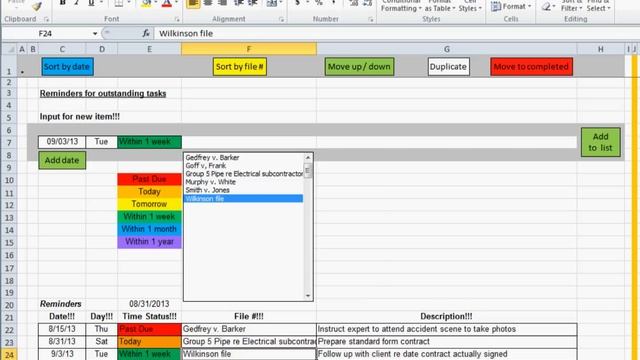Open the Format as Table dropdown
Viewport: 640px width, 360px height.
click(x=440, y=6)
